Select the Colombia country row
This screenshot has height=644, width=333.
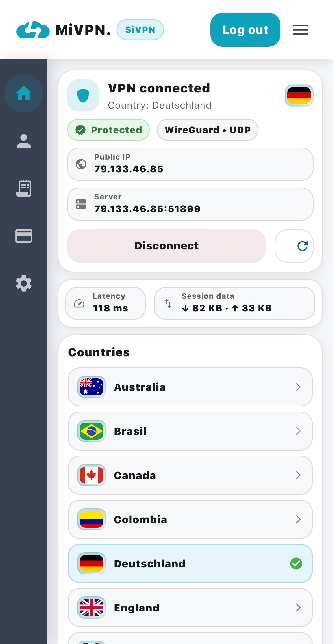point(190,520)
